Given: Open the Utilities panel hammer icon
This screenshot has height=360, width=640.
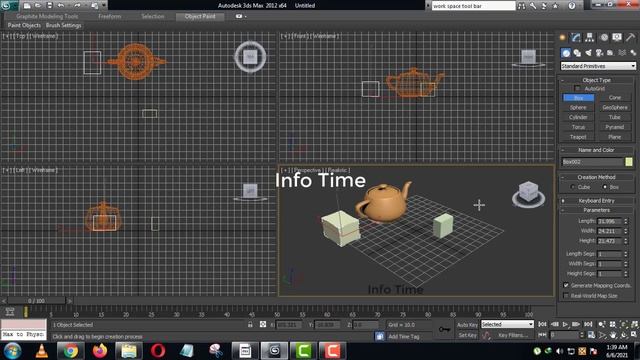Looking at the screenshot, I should tap(631, 38).
